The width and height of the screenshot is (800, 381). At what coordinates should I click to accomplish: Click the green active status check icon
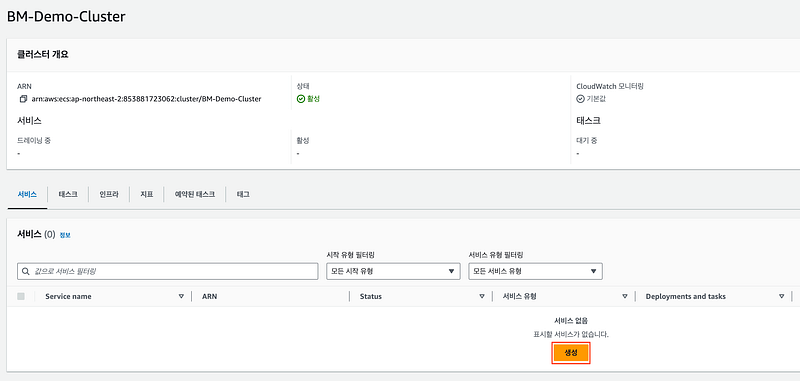pos(301,99)
